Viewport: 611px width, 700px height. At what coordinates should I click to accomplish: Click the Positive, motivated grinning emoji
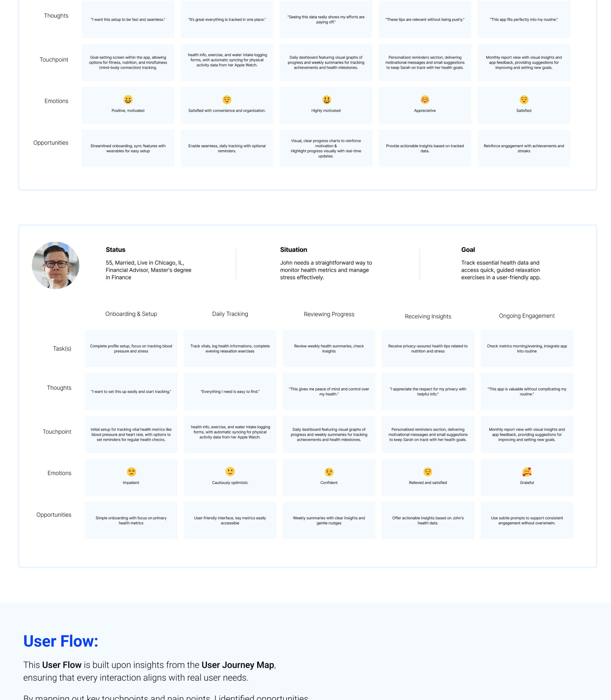(128, 99)
